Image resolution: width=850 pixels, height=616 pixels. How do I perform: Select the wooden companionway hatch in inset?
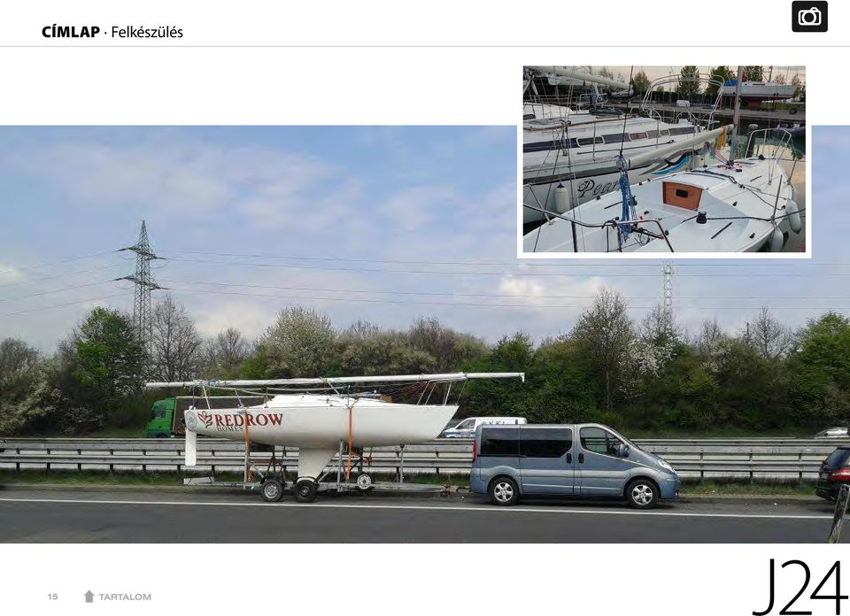pyautogui.click(x=683, y=196)
